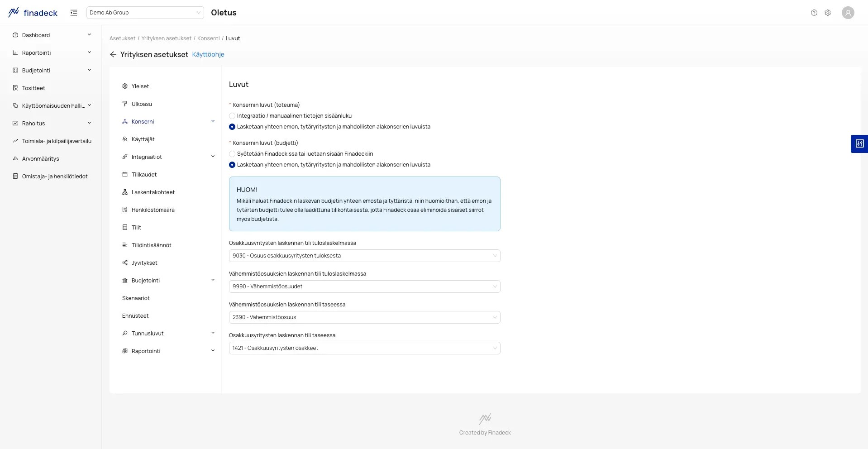Open the settings gear icon in header
The height and width of the screenshot is (449, 868).
point(828,13)
